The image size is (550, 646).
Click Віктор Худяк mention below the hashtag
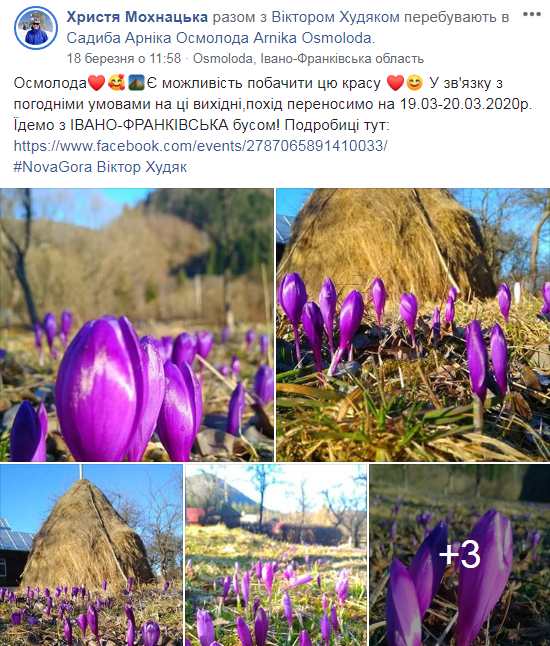point(142,167)
